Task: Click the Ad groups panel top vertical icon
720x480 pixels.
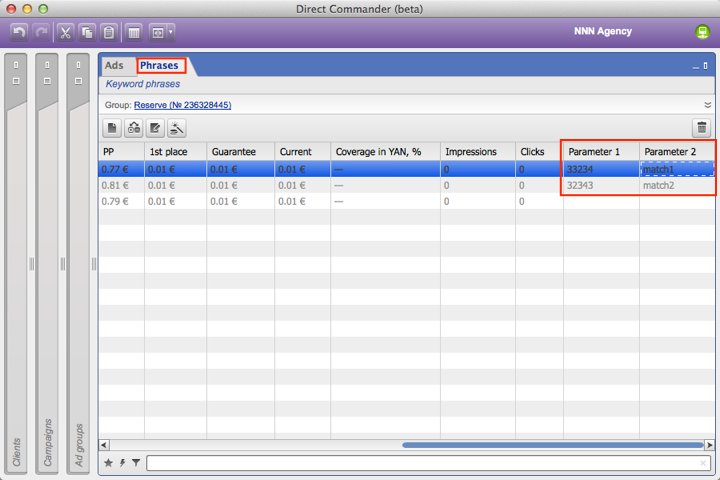Action: 79,65
